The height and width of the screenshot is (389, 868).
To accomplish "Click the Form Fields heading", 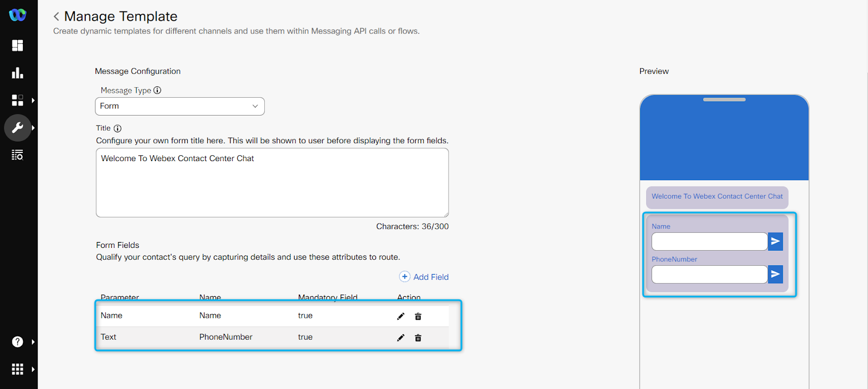I will 118,245.
